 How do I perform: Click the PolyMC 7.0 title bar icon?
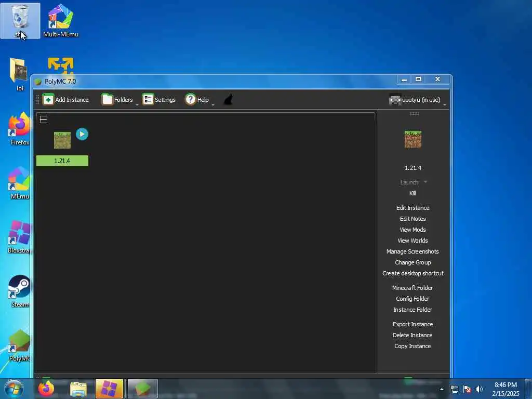[38, 82]
